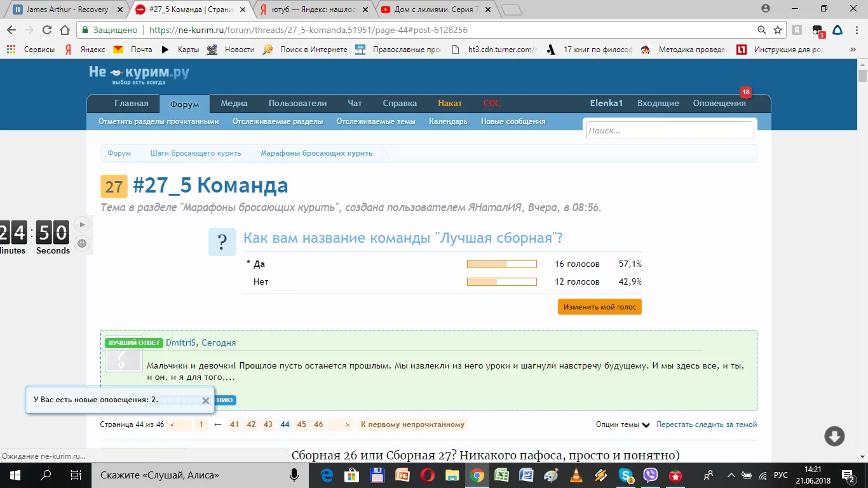868x488 pixels.
Task: Expand the Опции темы dropdown
Action: (622, 424)
